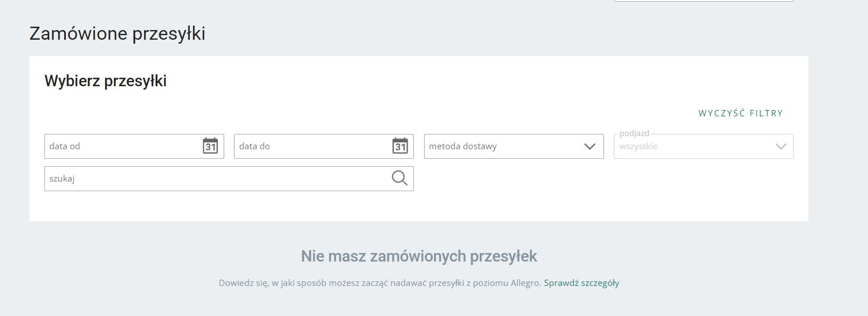Click the small podjazd floating label
This screenshot has width=868, height=316.
point(634,133)
